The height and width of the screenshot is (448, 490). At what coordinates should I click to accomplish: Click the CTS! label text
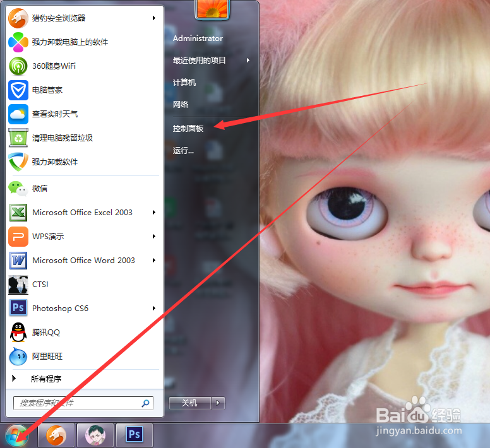[40, 285]
